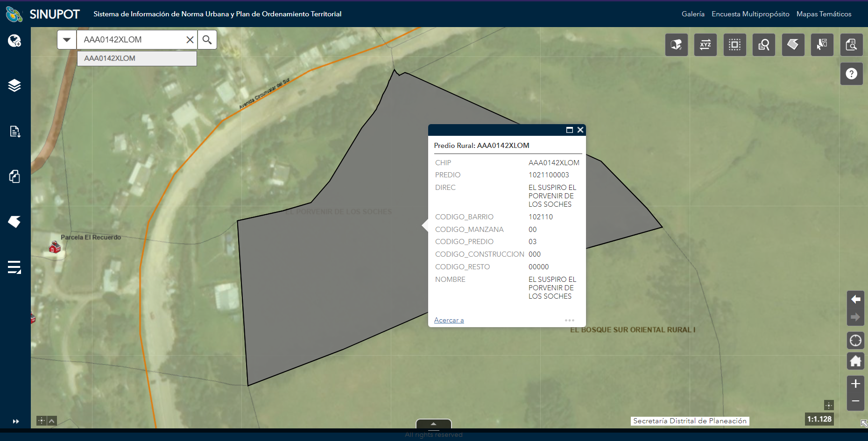Open the help question mark button
868x441 pixels.
(x=851, y=74)
